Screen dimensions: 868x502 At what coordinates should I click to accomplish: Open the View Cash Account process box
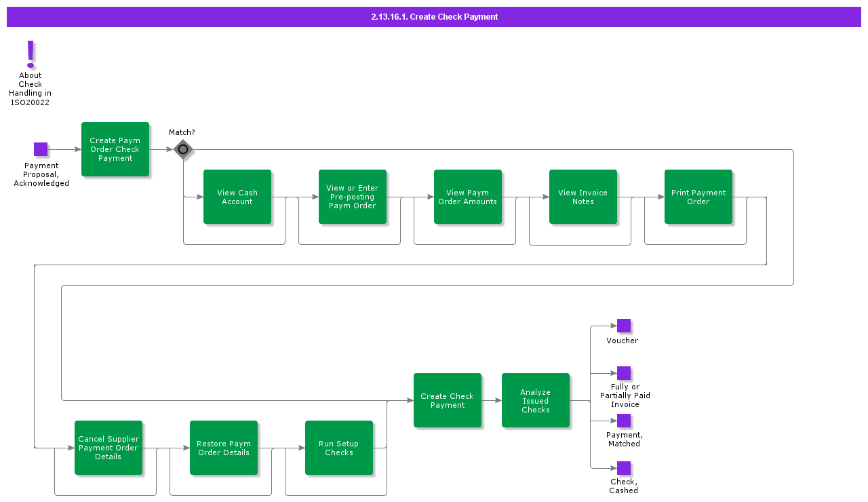[237, 197]
